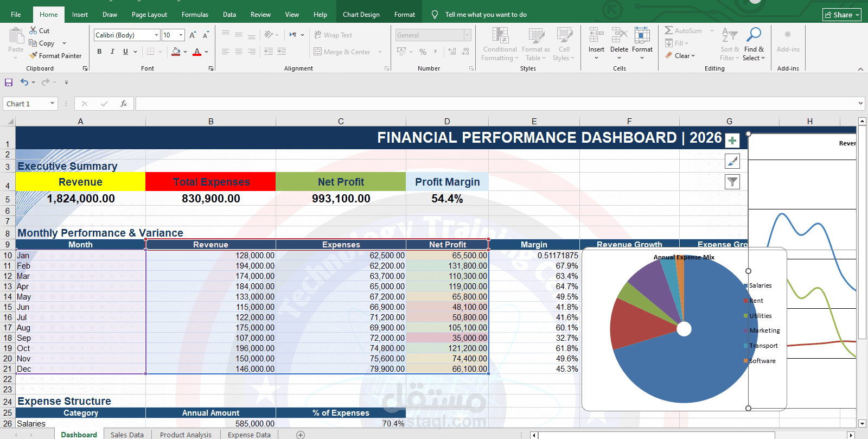This screenshot has width=868, height=439.
Task: Switch to the Sales Data sheet tab
Action: [127, 435]
